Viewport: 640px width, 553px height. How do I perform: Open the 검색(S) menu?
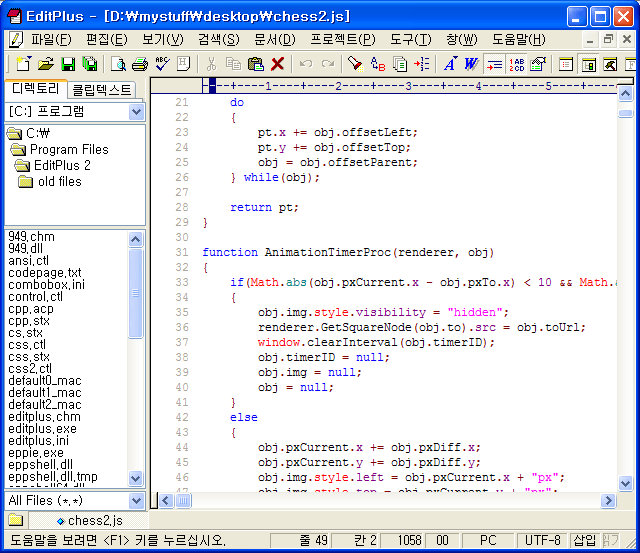point(218,39)
